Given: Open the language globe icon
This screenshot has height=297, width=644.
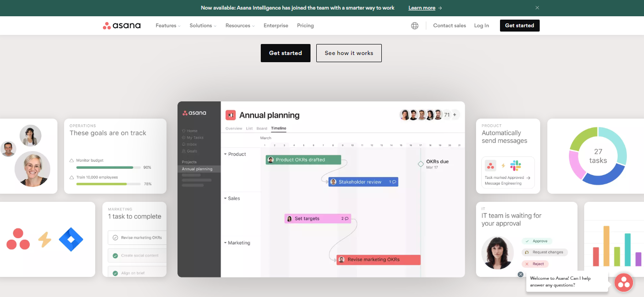Looking at the screenshot, I should 415,26.
